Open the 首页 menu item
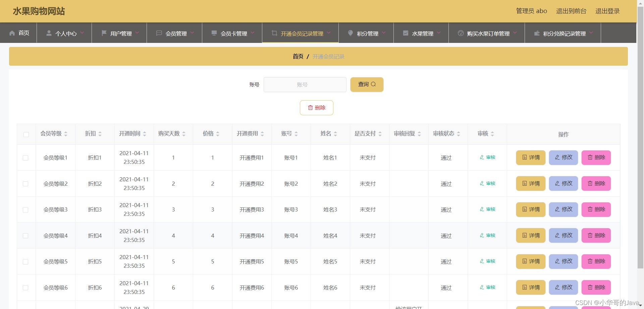The image size is (644, 309). point(18,33)
